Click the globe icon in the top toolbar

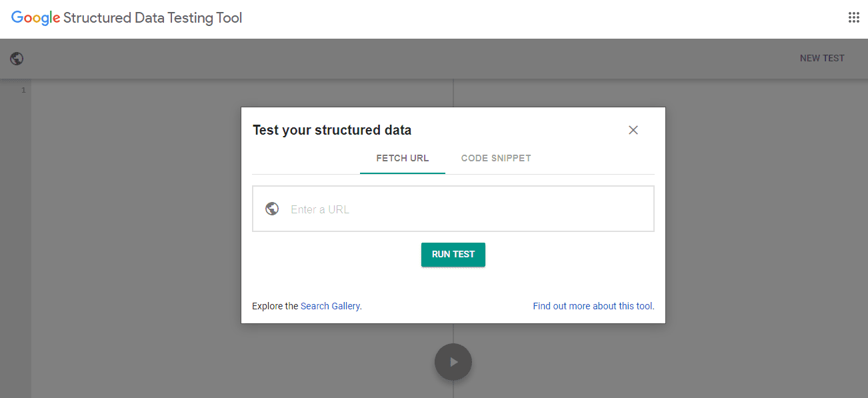point(17,59)
